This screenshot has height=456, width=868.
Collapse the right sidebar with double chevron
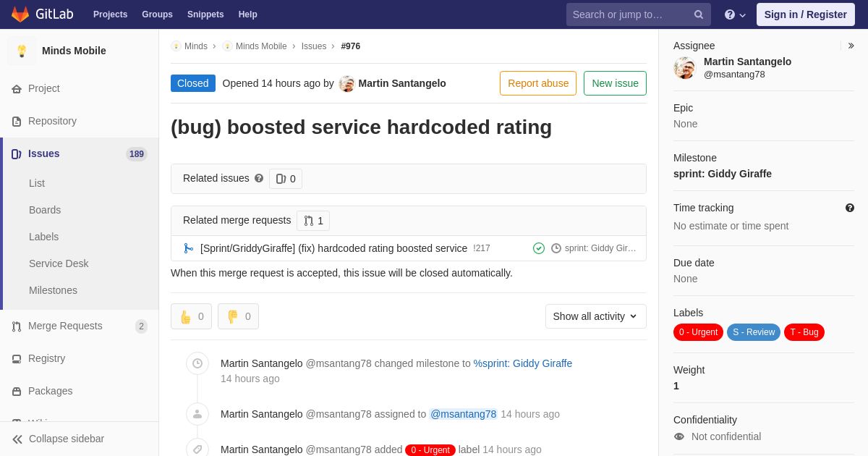[851, 46]
